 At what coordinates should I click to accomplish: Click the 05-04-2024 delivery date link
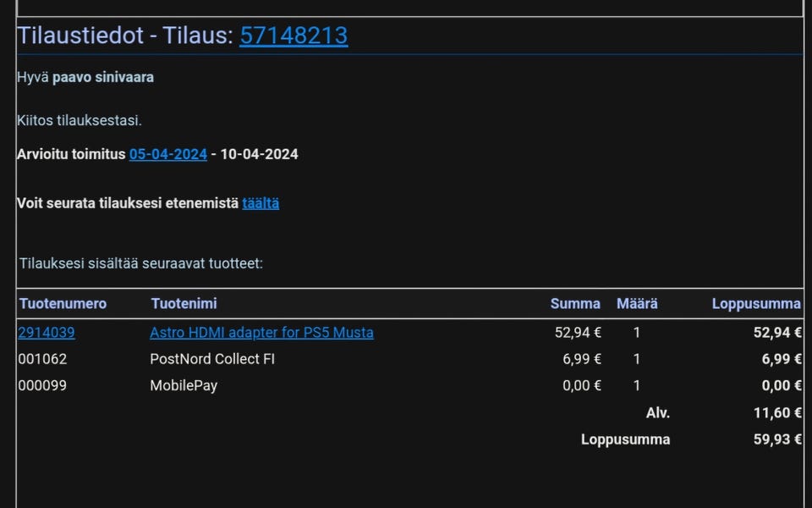tap(167, 154)
